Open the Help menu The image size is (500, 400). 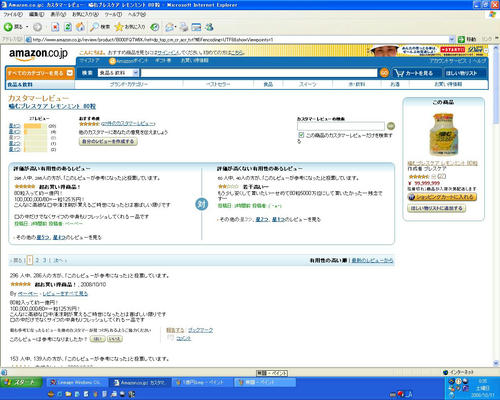[x=137, y=14]
